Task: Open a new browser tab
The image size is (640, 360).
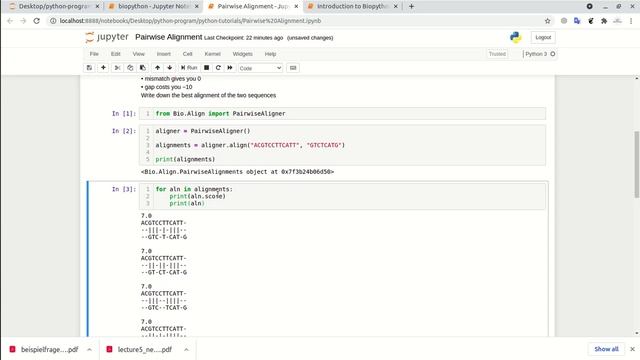Action: click(411, 7)
